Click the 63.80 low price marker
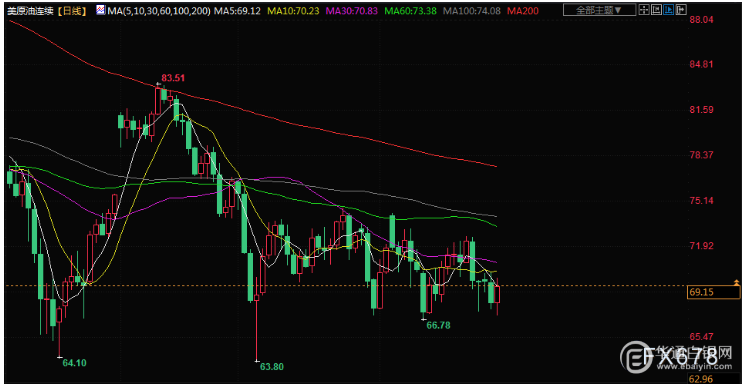The height and width of the screenshot is (389, 747). pyautogui.click(x=272, y=367)
